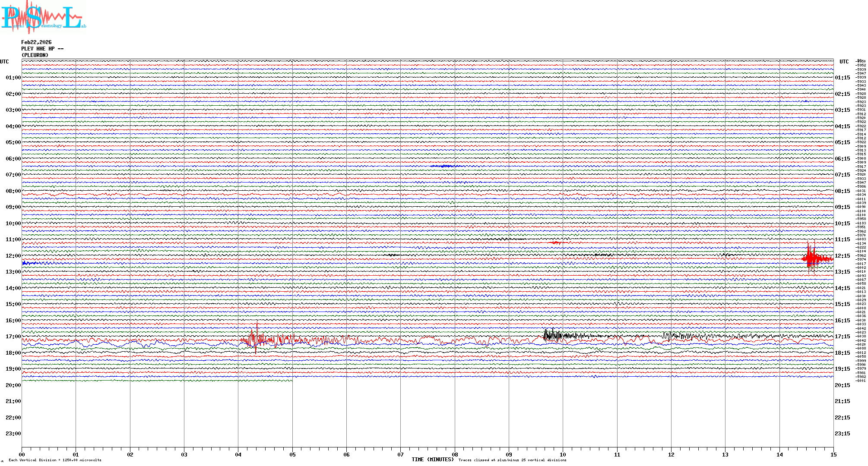
Task: Click the UTC label at top right
Action: point(844,62)
